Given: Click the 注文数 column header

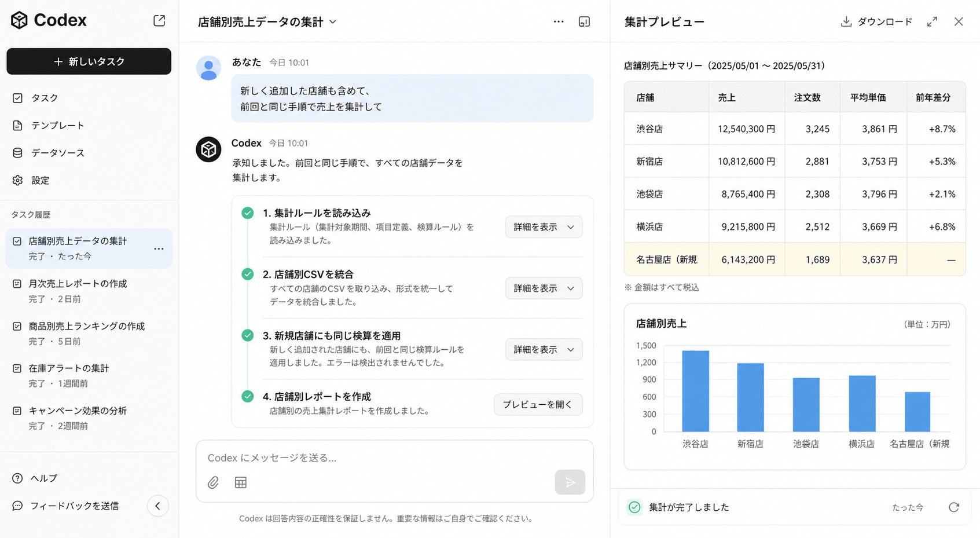Looking at the screenshot, I should 813,97.
